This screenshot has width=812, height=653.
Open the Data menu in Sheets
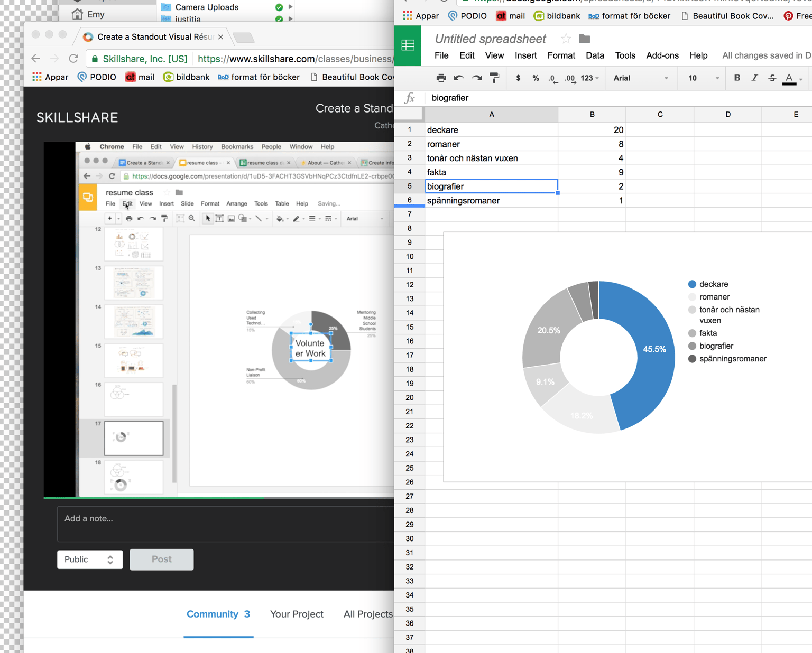595,55
